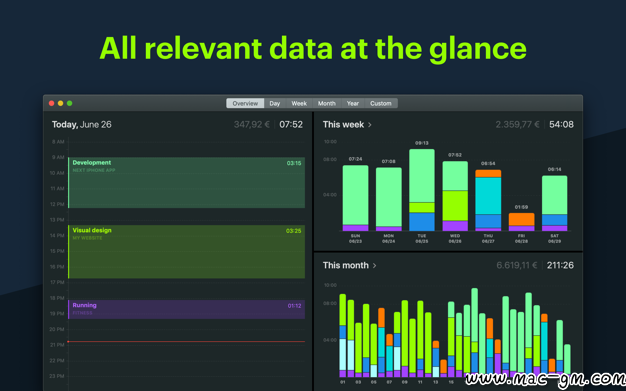Close the window with red button
Screen dimensions: 626x391
click(x=52, y=103)
